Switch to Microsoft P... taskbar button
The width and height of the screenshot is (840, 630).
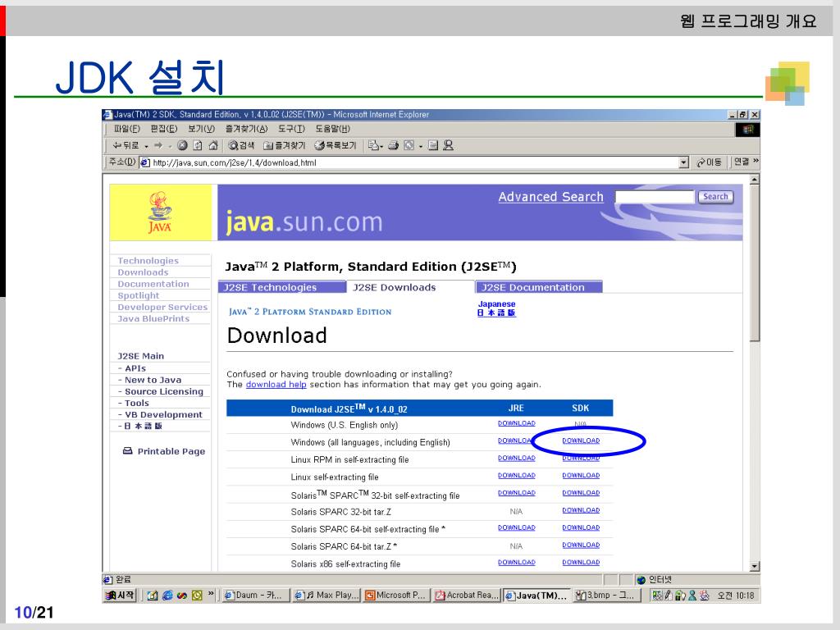[397, 596]
